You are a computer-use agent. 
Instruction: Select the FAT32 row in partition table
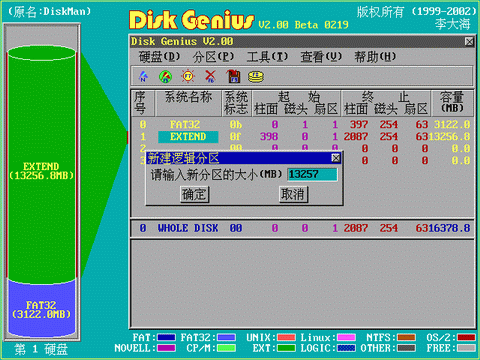click(302, 125)
